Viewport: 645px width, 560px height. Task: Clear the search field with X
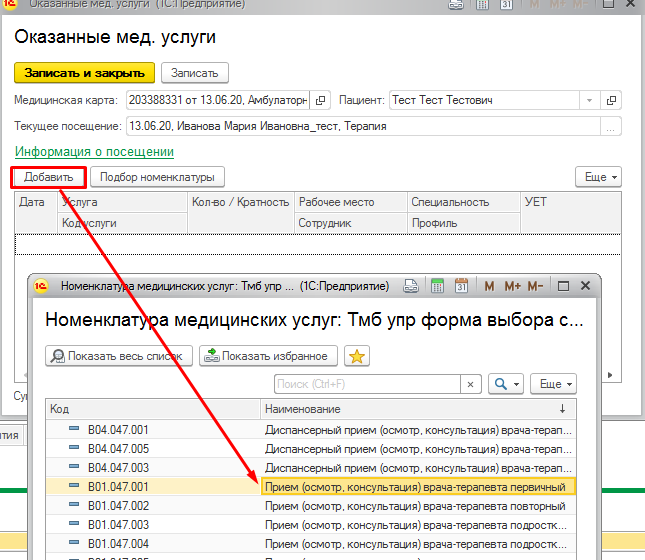(471, 384)
